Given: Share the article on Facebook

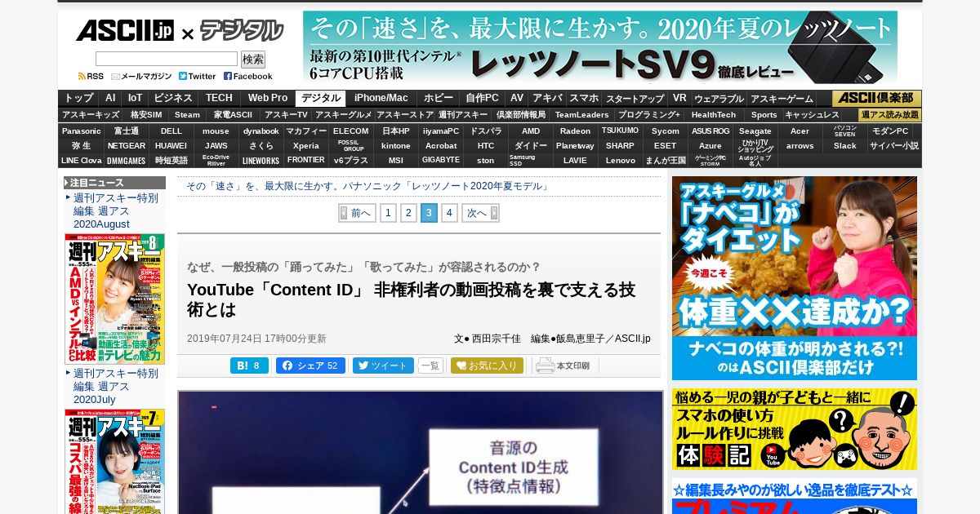Looking at the screenshot, I should (310, 366).
